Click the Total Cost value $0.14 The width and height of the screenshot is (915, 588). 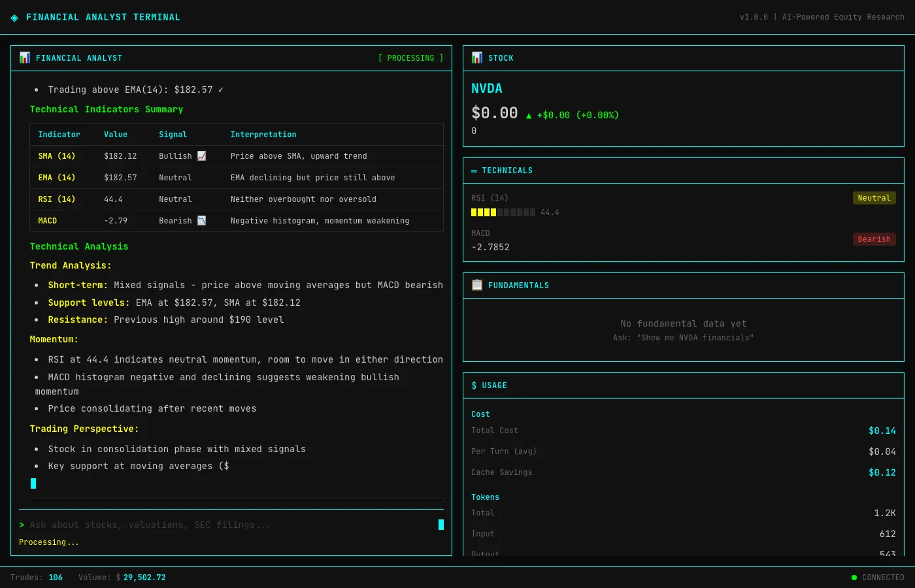point(882,431)
